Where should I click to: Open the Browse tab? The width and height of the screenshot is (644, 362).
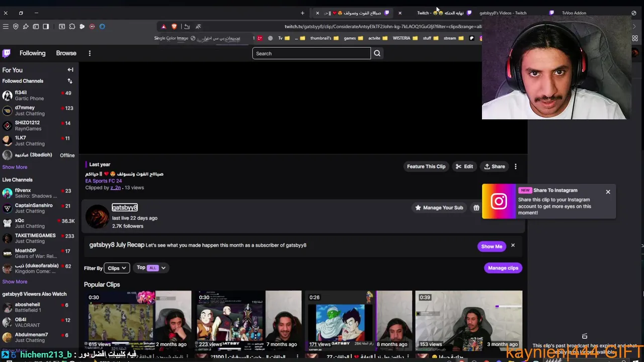pos(66,53)
